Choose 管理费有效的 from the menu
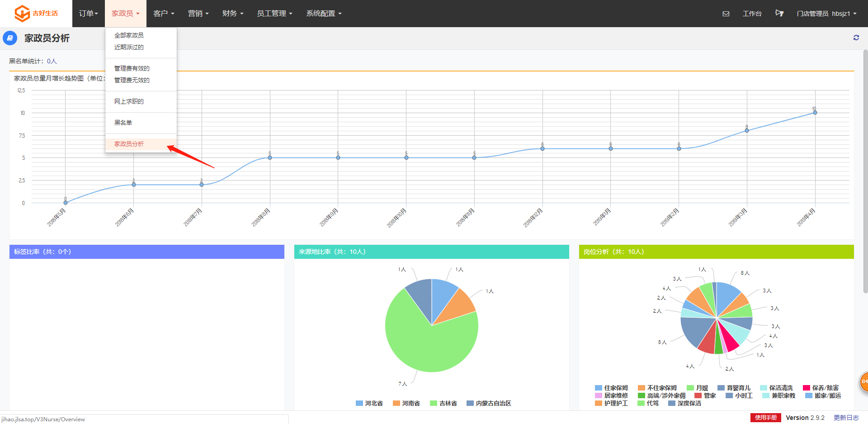 pos(141,68)
